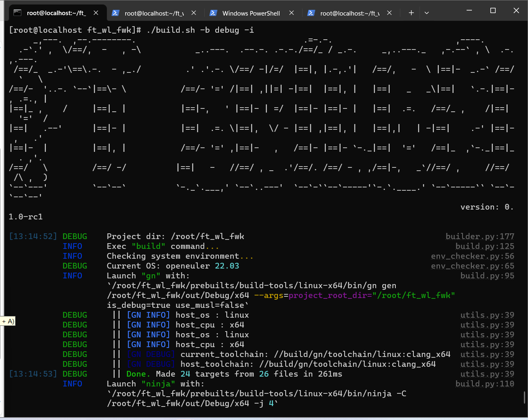Viewport: 528px width, 420px height.
Task: Click the PowerShell icon on second tab
Action: [115, 13]
